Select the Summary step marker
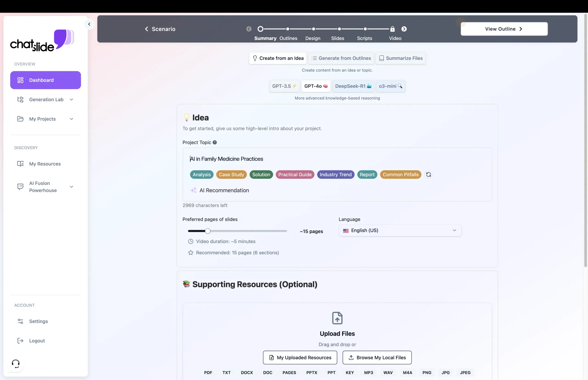 (x=260, y=29)
